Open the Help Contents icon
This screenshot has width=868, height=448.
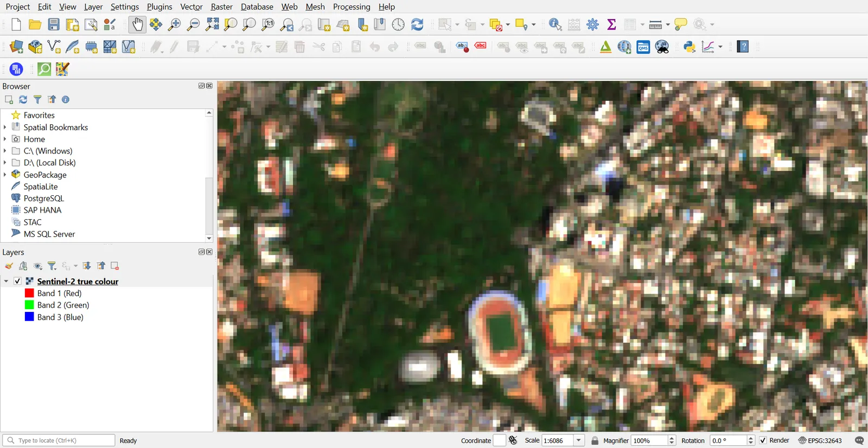point(743,47)
